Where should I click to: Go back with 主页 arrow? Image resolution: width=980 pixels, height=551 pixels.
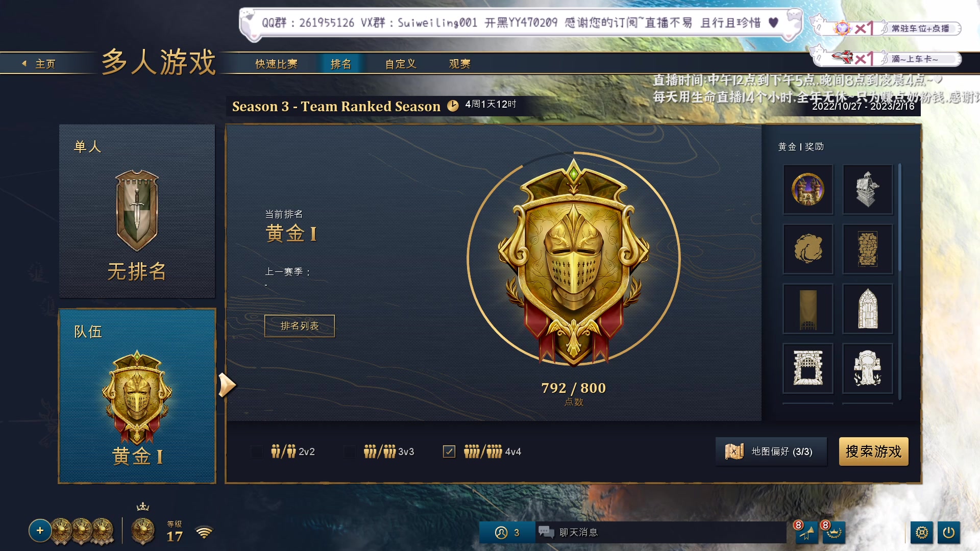point(39,64)
